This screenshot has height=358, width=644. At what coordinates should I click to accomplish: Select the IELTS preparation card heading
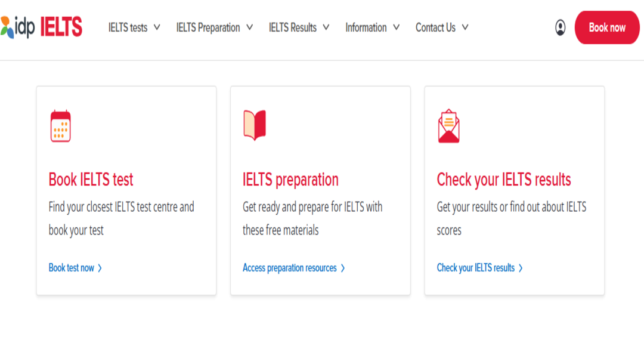(290, 180)
